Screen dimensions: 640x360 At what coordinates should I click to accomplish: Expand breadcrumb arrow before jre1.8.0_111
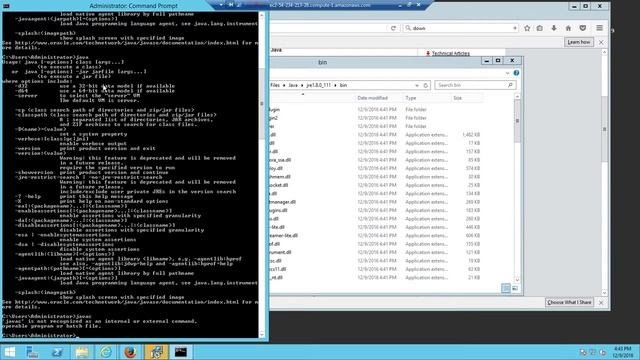click(302, 85)
